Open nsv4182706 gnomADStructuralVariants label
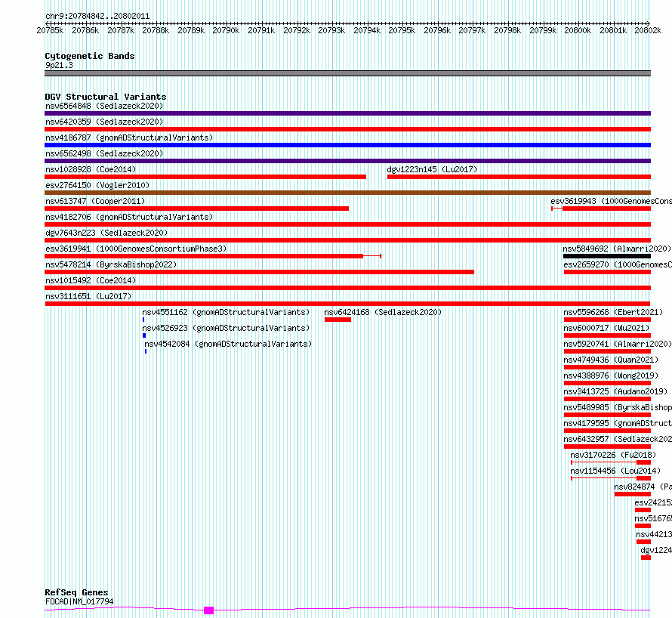672x618 pixels. (x=129, y=217)
